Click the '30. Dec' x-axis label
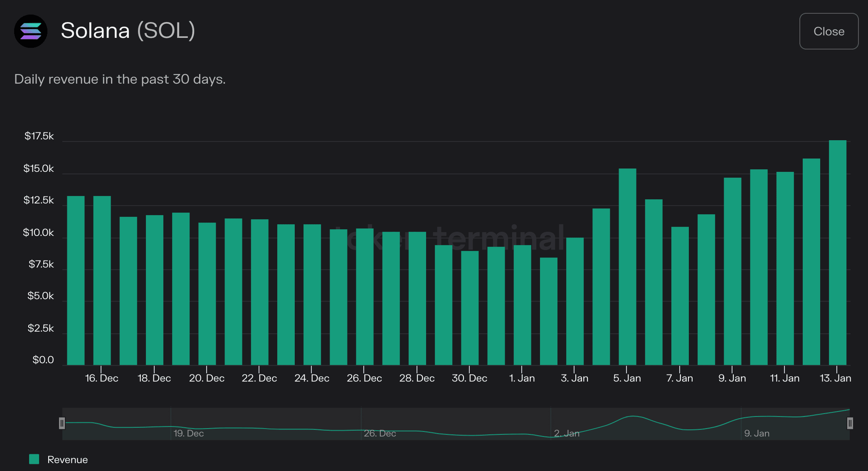 [x=469, y=378]
